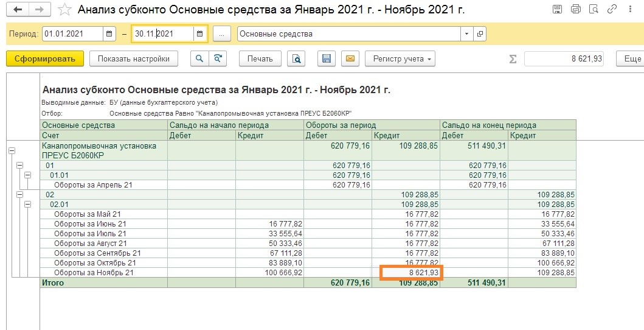Click Показать настройки button

pyautogui.click(x=133, y=59)
